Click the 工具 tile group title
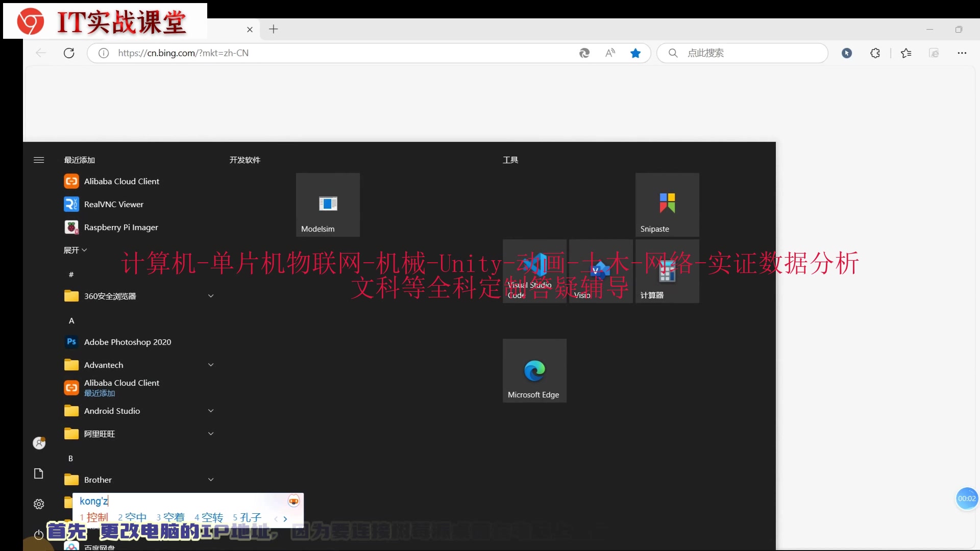The height and width of the screenshot is (551, 980). point(510,160)
